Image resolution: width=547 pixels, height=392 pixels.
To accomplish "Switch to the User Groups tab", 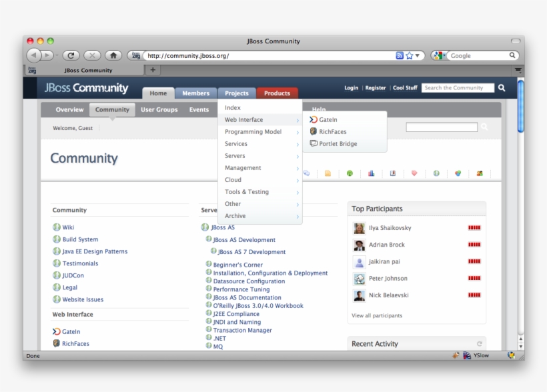I will click(159, 109).
